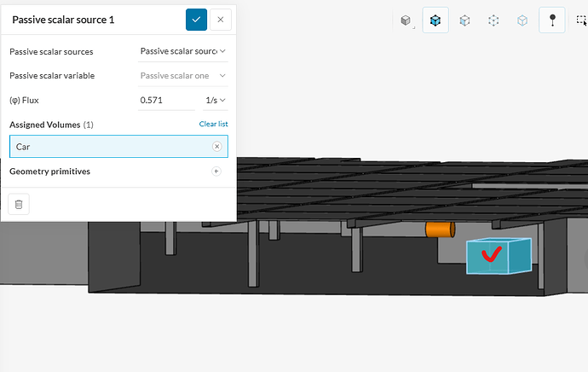Click the Geometry primitives label
The image size is (588, 372).
pos(50,171)
